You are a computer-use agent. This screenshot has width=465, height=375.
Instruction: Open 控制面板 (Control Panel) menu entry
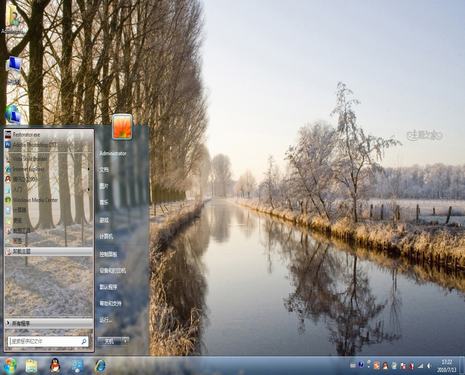pyautogui.click(x=108, y=254)
